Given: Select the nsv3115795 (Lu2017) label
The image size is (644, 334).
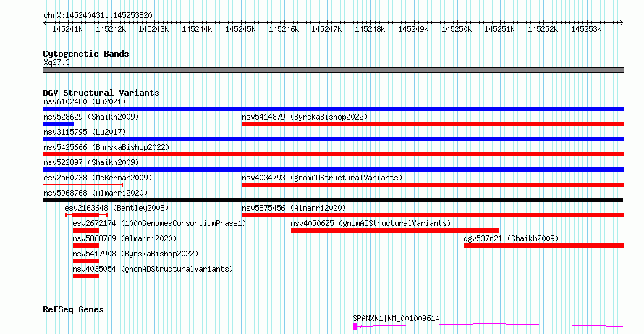Looking at the screenshot, I should point(85,132).
